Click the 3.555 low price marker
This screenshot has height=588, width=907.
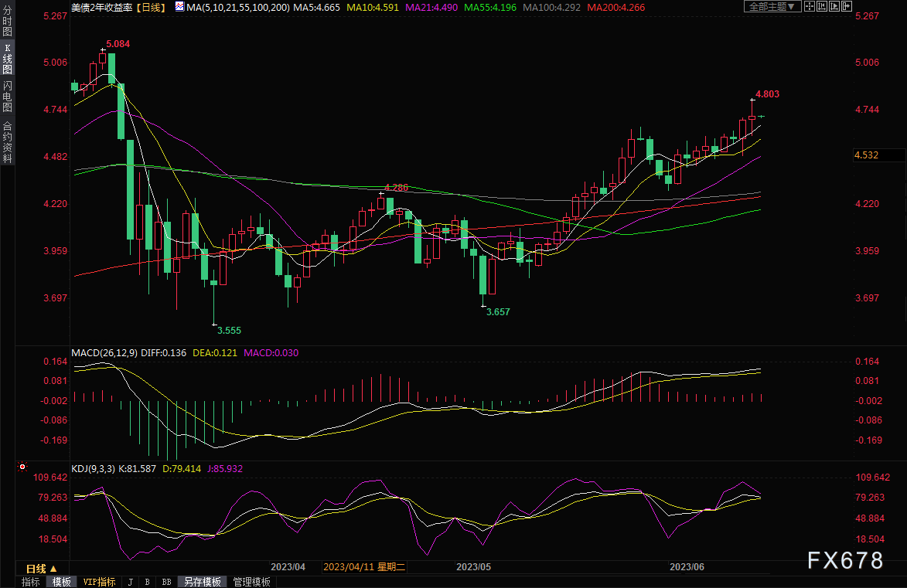point(229,330)
